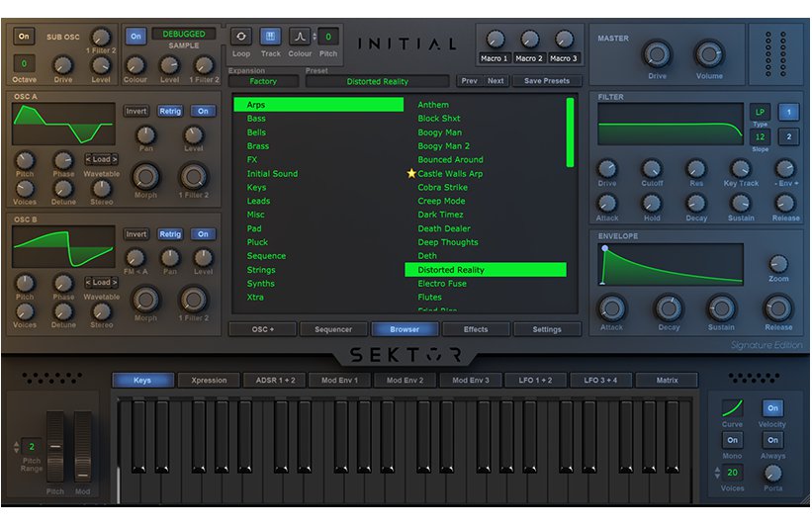Toggle Mono On switch
The height and width of the screenshot is (526, 812).
coord(732,440)
